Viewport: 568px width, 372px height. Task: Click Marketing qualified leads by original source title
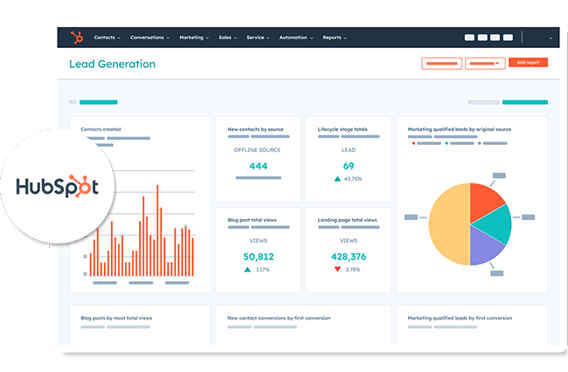point(459,129)
